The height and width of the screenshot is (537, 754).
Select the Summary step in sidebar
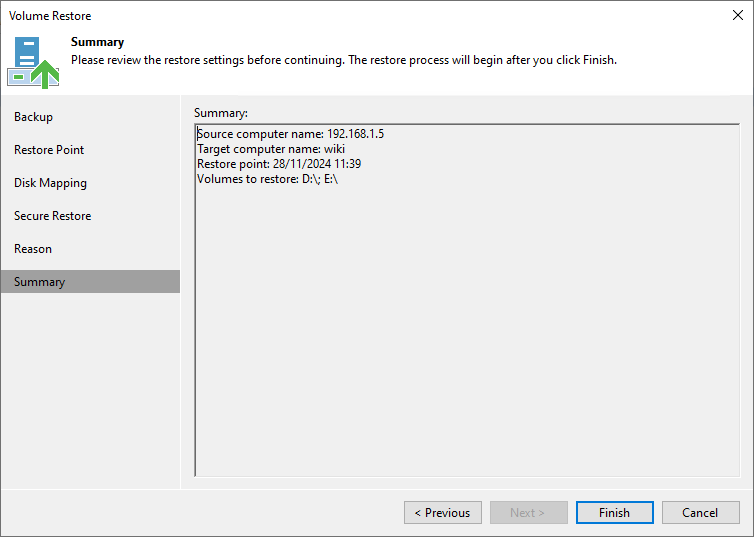point(40,282)
